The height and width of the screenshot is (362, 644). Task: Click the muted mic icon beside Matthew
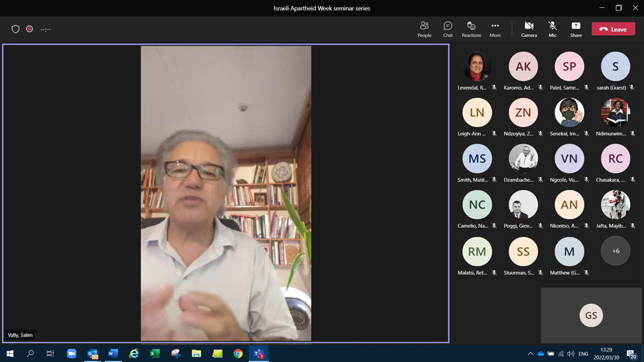[x=587, y=272]
